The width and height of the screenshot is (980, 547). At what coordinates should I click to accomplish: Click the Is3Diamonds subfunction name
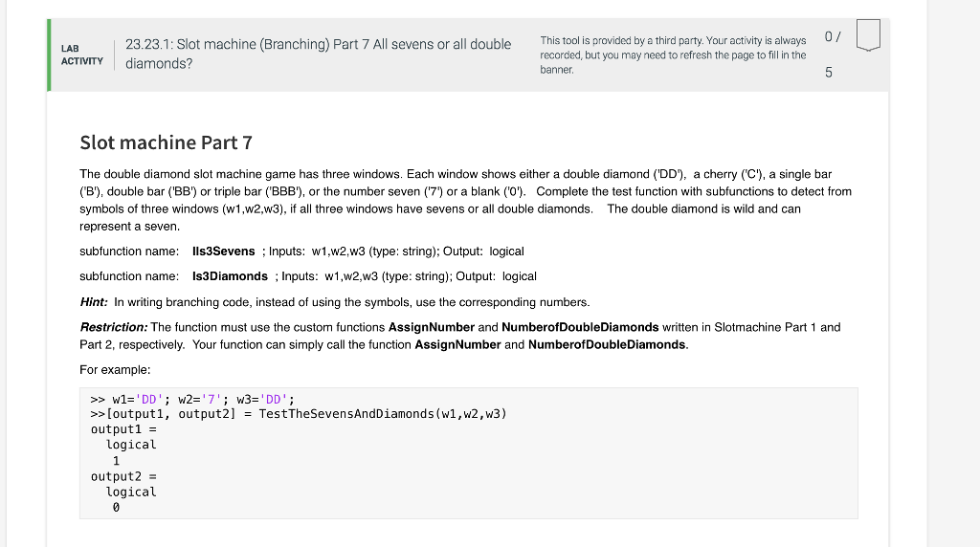[x=230, y=275]
